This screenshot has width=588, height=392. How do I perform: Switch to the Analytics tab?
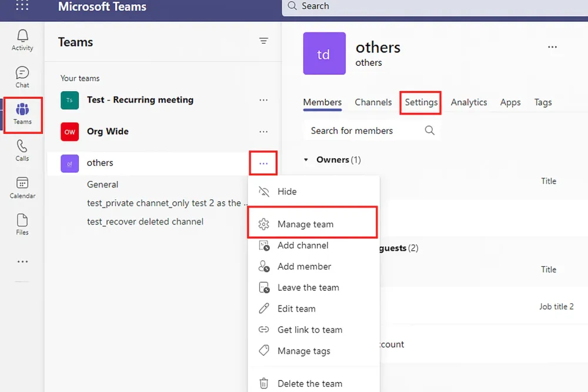(x=468, y=102)
